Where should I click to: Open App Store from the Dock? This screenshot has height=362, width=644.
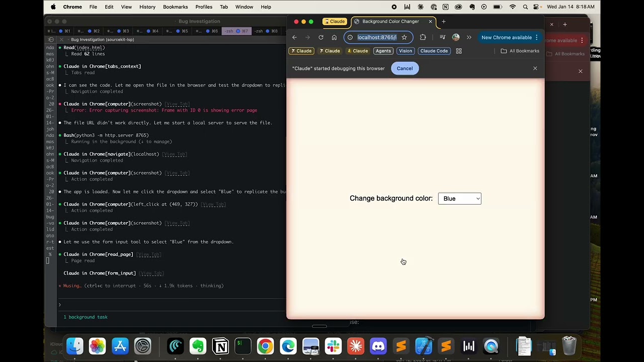point(120,346)
